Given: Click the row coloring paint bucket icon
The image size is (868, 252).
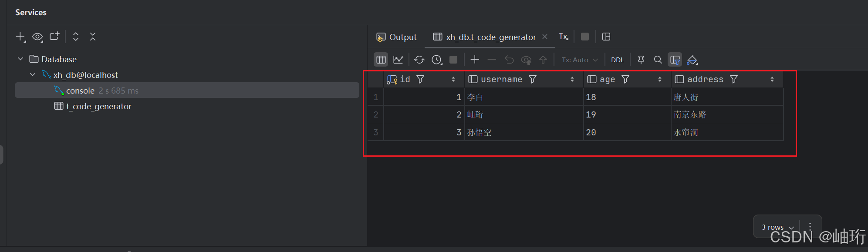Looking at the screenshot, I should pyautogui.click(x=692, y=60).
